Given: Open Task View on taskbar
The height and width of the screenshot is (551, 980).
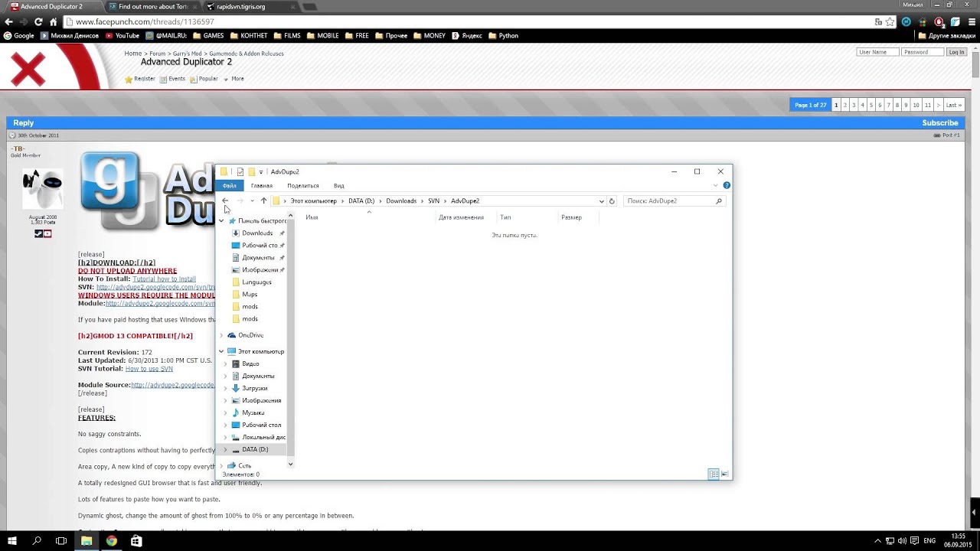Looking at the screenshot, I should 61,540.
